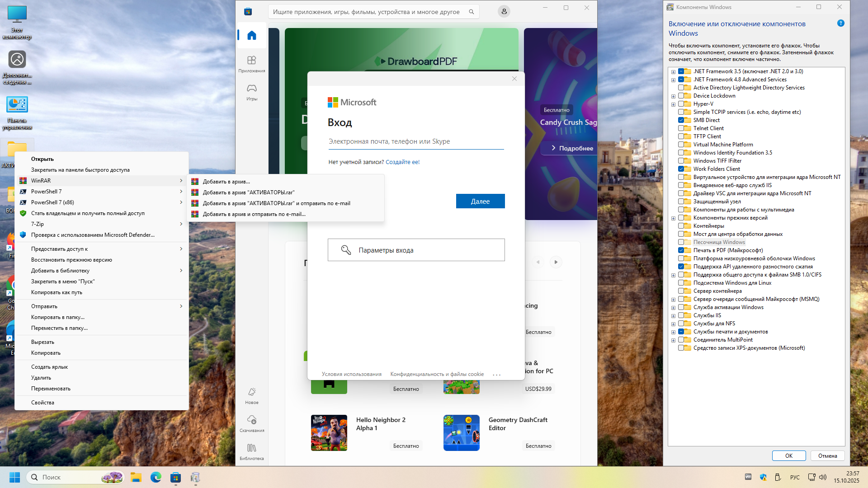
Task: Open Microsoft Edge from the taskbar
Action: (x=156, y=477)
